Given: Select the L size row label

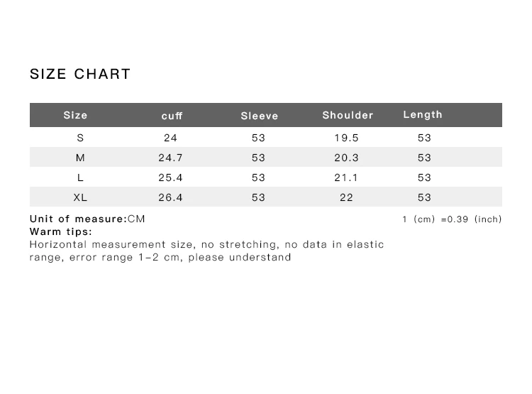Looking at the screenshot, I should pos(80,177).
